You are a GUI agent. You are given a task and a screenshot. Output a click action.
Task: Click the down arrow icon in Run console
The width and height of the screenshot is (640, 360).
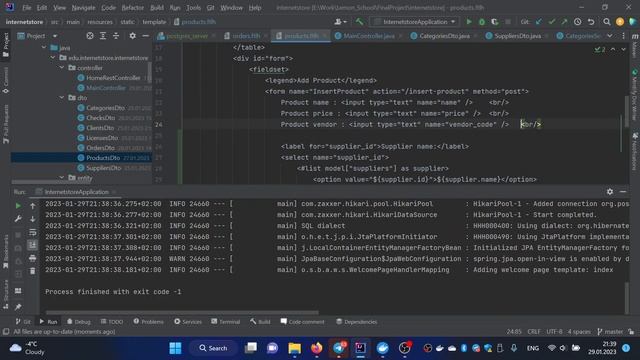point(33,219)
